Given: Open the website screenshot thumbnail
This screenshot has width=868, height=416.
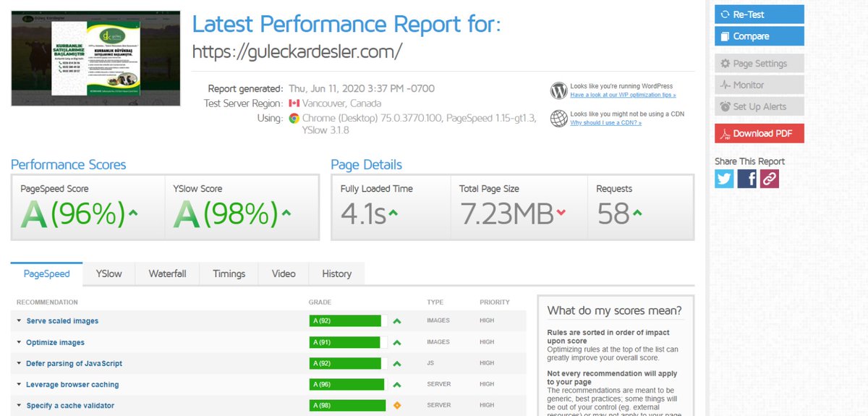Looking at the screenshot, I should 95,59.
